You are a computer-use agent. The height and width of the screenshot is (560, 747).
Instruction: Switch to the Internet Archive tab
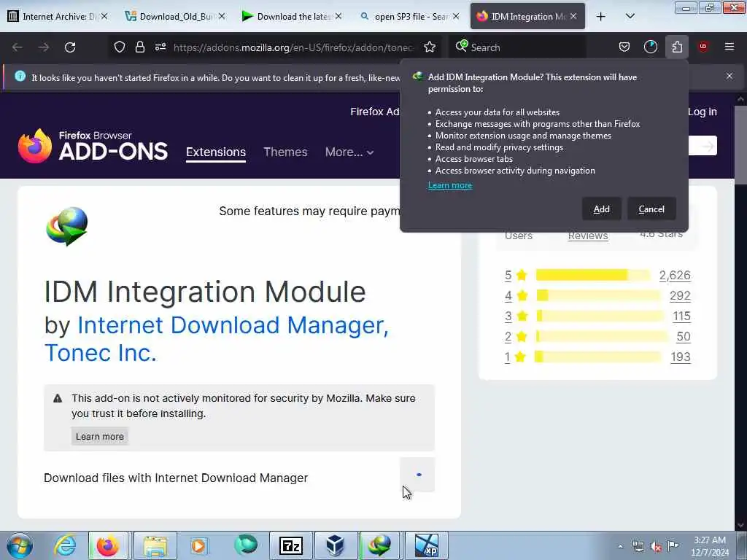(x=58, y=17)
